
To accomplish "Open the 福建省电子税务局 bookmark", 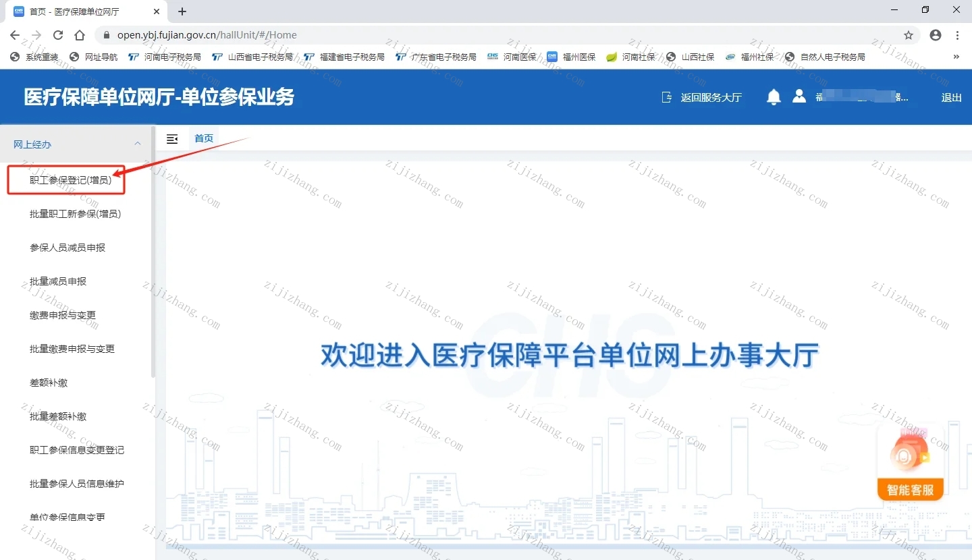I will point(344,57).
